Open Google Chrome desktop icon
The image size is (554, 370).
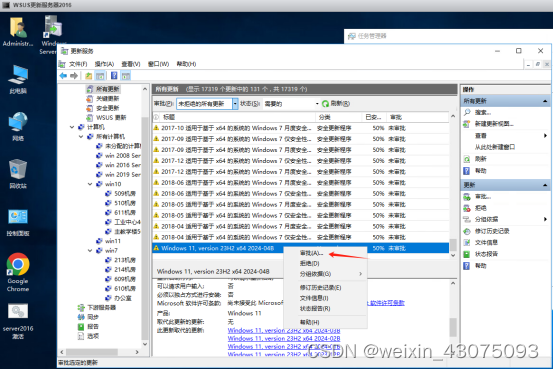point(18,272)
